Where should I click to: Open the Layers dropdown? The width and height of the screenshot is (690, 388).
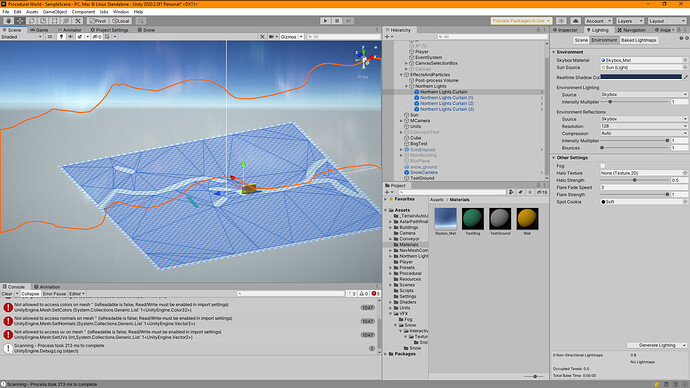630,21
